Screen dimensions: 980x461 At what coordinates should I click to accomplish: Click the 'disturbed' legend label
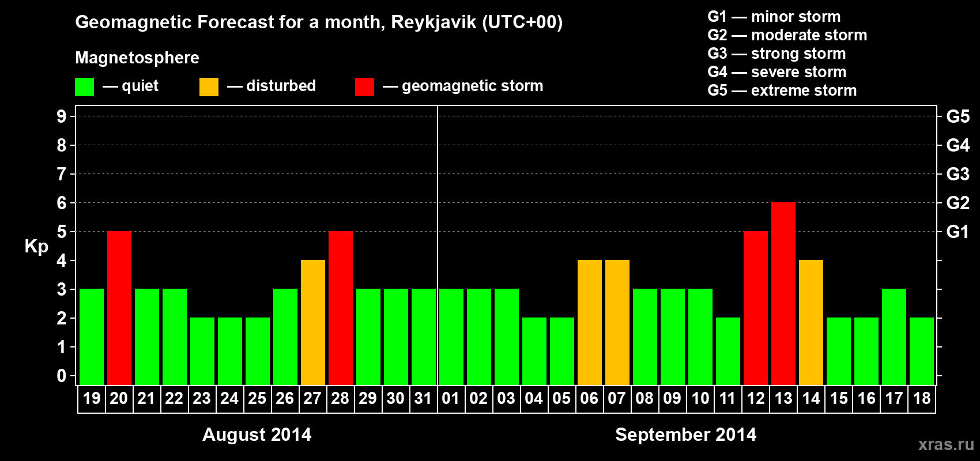click(x=281, y=86)
